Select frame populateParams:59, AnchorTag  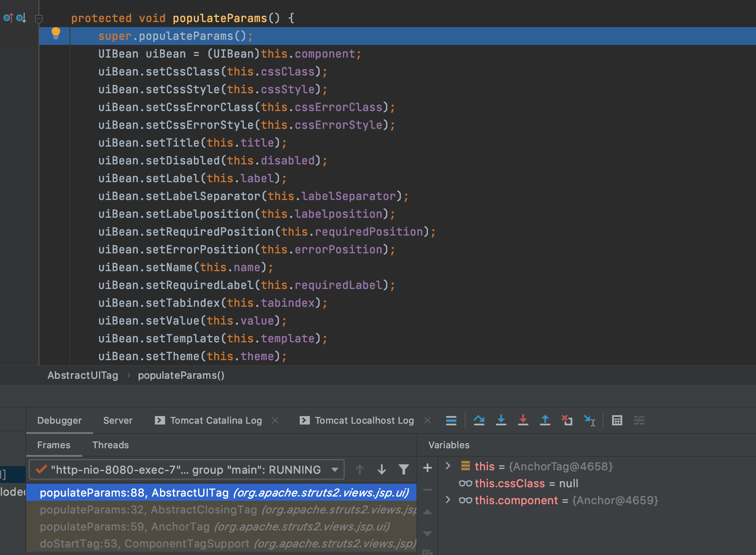pyautogui.click(x=221, y=527)
